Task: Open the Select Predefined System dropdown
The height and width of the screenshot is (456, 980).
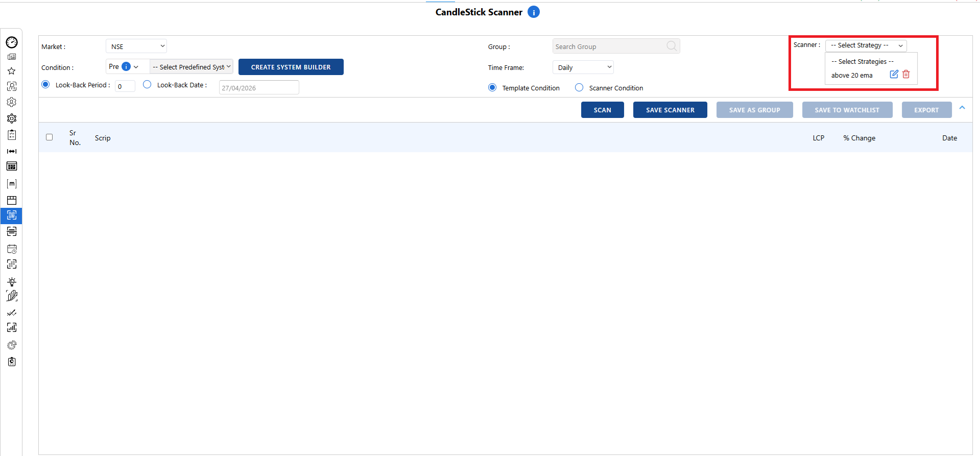Action: point(192,67)
